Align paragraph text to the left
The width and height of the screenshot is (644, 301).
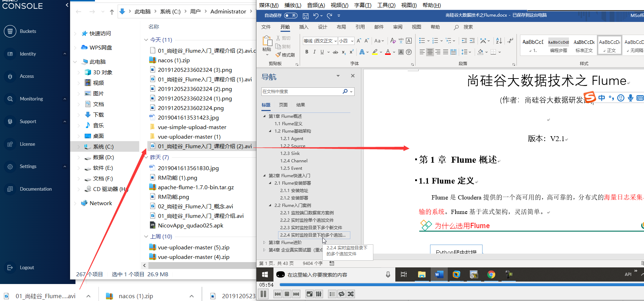coord(422,52)
